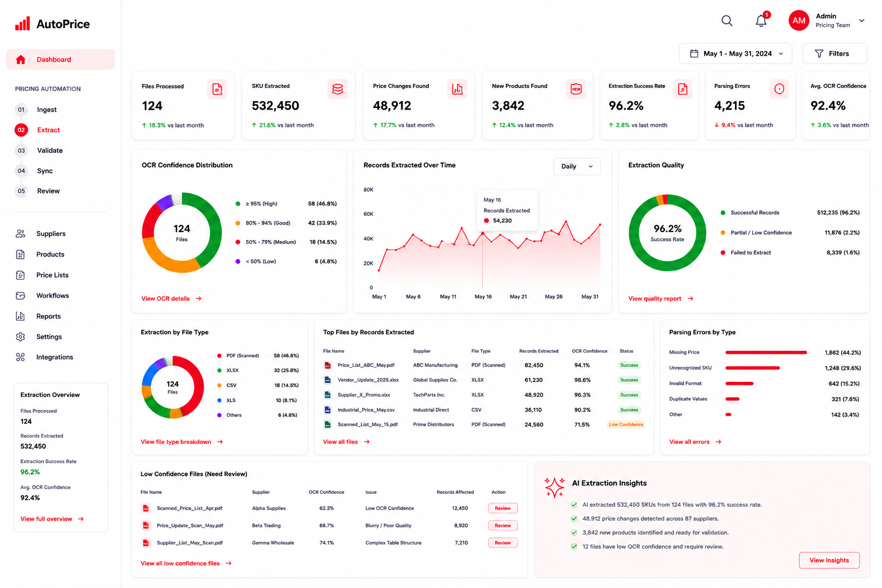Screen dimensions: 882x588
Task: Click the AM user avatar
Action: coord(799,21)
